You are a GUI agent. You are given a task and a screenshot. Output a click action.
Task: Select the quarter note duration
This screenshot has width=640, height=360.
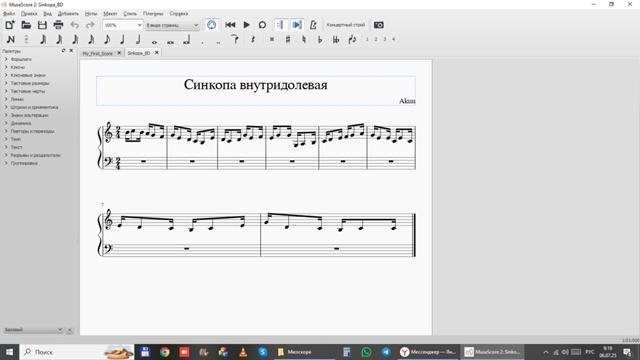click(122, 40)
